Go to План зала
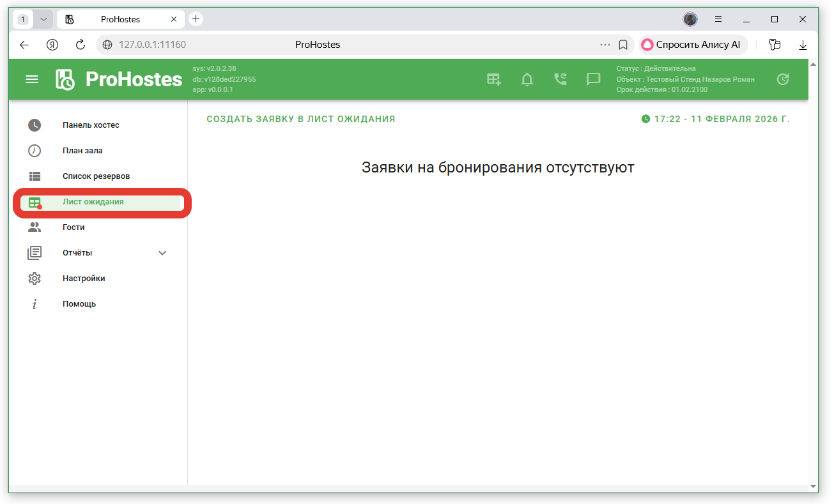The height and width of the screenshot is (504, 834). (x=82, y=151)
